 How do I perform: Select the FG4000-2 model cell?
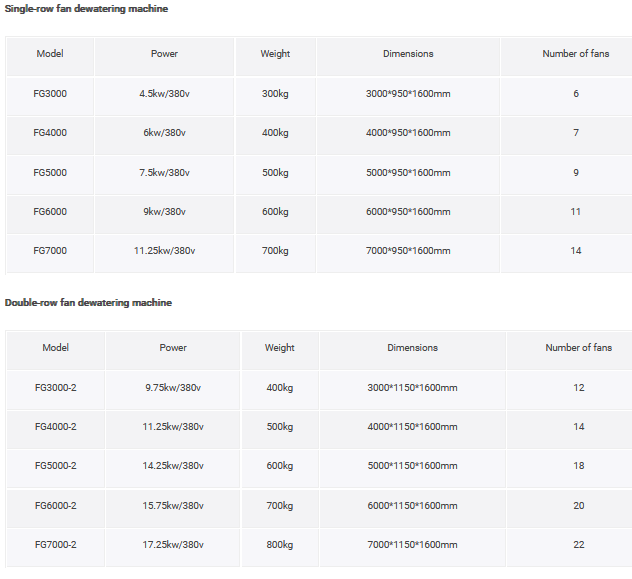[55, 427]
